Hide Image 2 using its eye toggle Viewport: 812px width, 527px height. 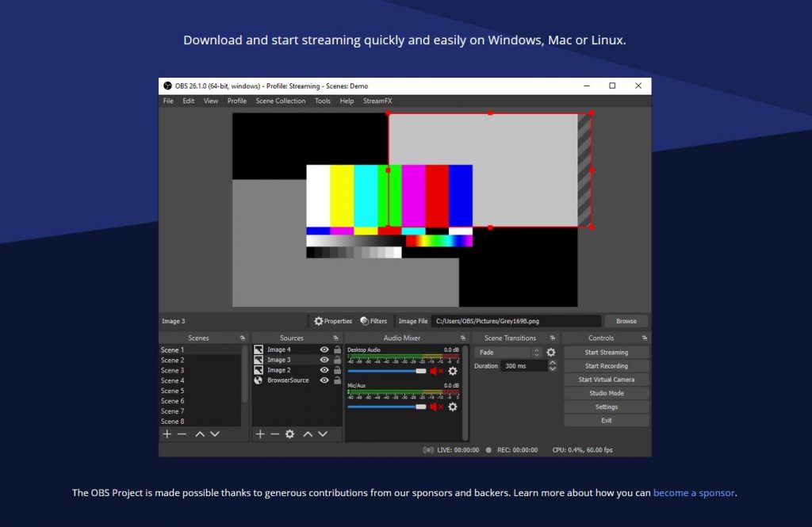click(323, 370)
